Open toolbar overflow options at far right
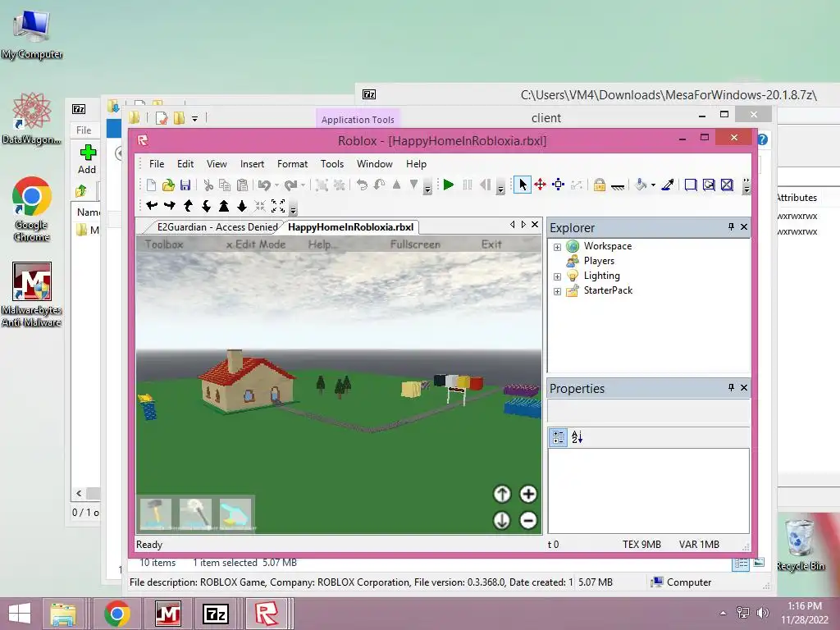840x630 pixels. (x=746, y=186)
